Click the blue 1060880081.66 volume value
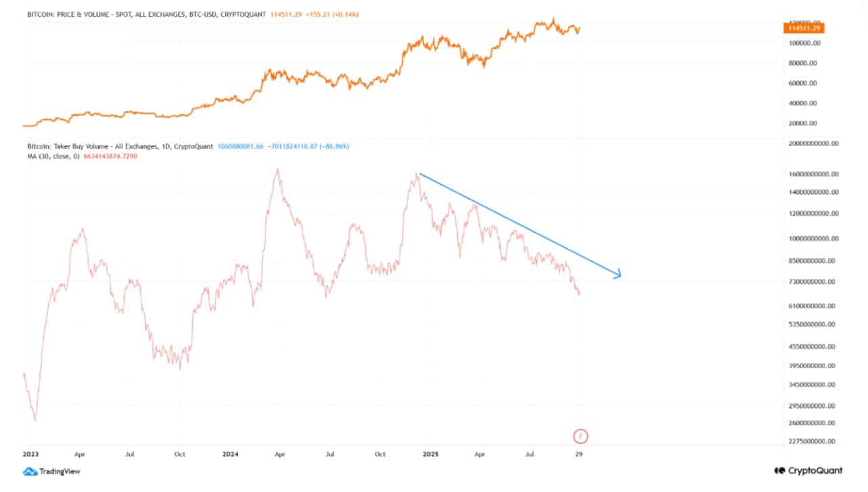 [x=240, y=146]
